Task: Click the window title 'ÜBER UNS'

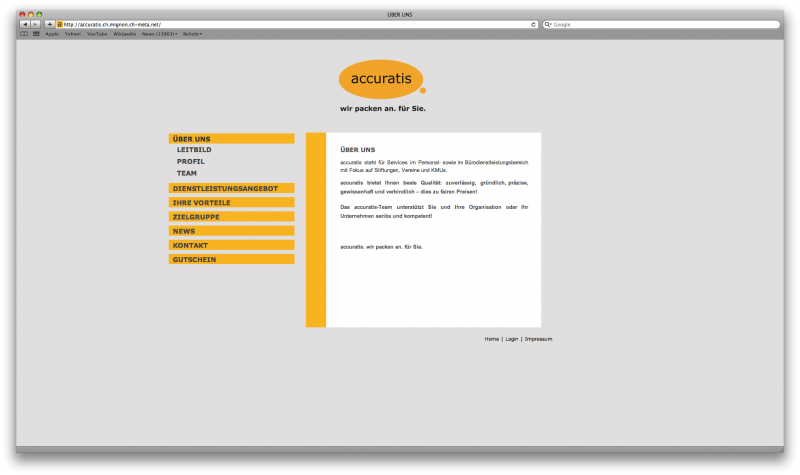Action: [400, 15]
